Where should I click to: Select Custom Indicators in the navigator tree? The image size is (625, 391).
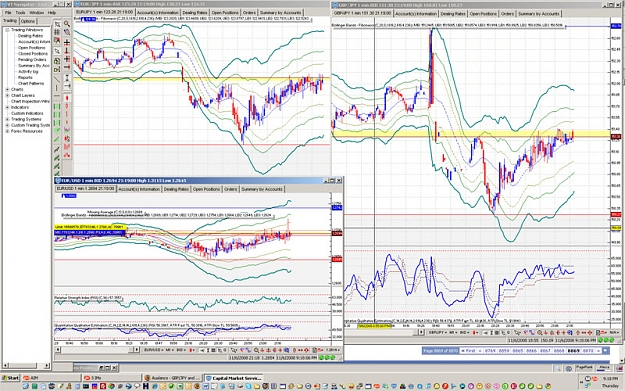pos(27,113)
